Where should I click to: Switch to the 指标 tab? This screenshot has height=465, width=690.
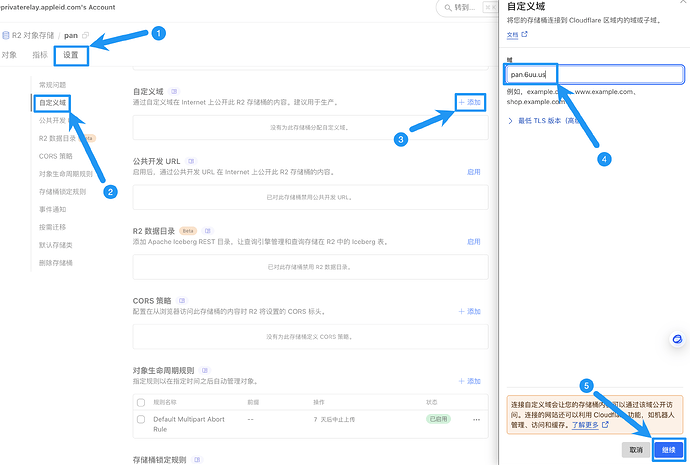(x=40, y=55)
